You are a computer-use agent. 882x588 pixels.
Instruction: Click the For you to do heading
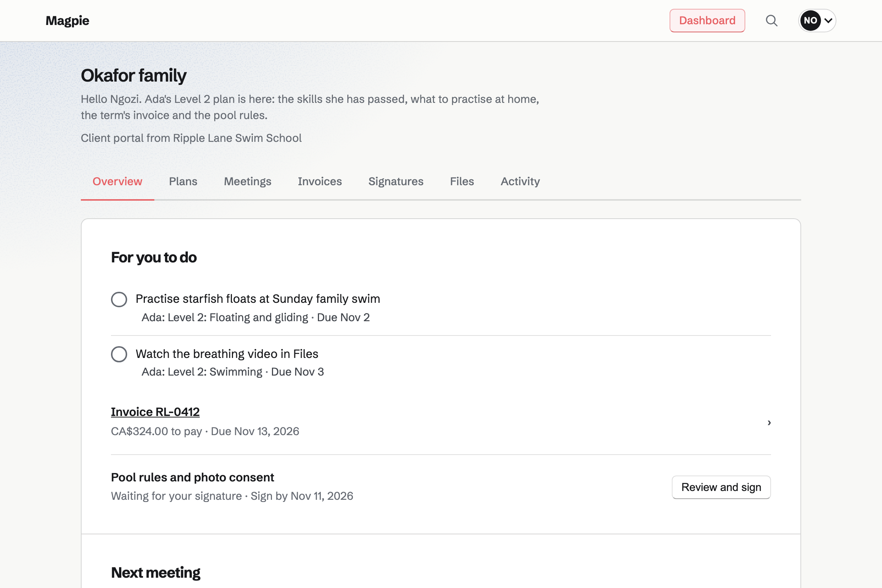[154, 258]
